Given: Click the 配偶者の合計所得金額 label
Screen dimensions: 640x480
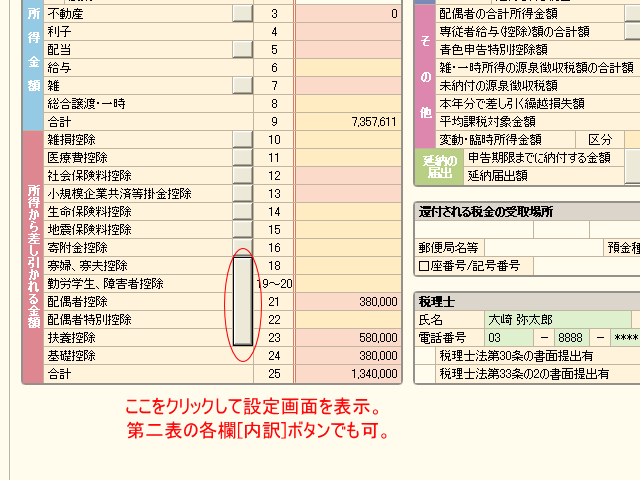Looking at the screenshot, I should (498, 13).
